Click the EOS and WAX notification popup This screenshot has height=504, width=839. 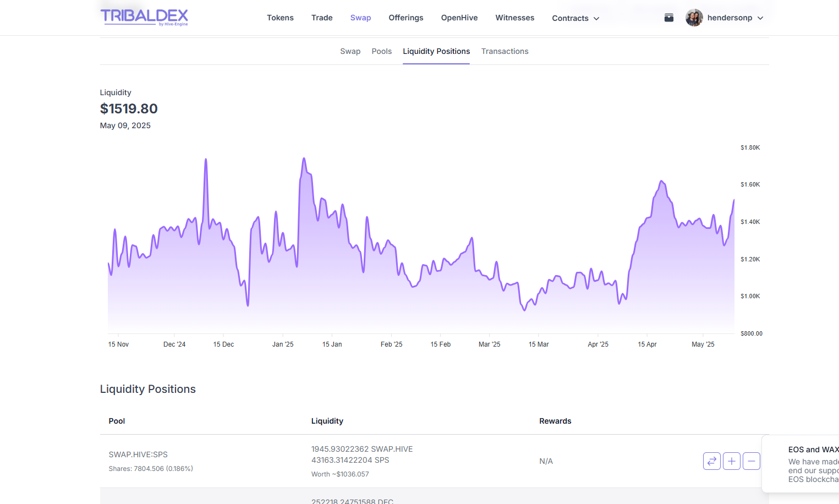(x=800, y=464)
